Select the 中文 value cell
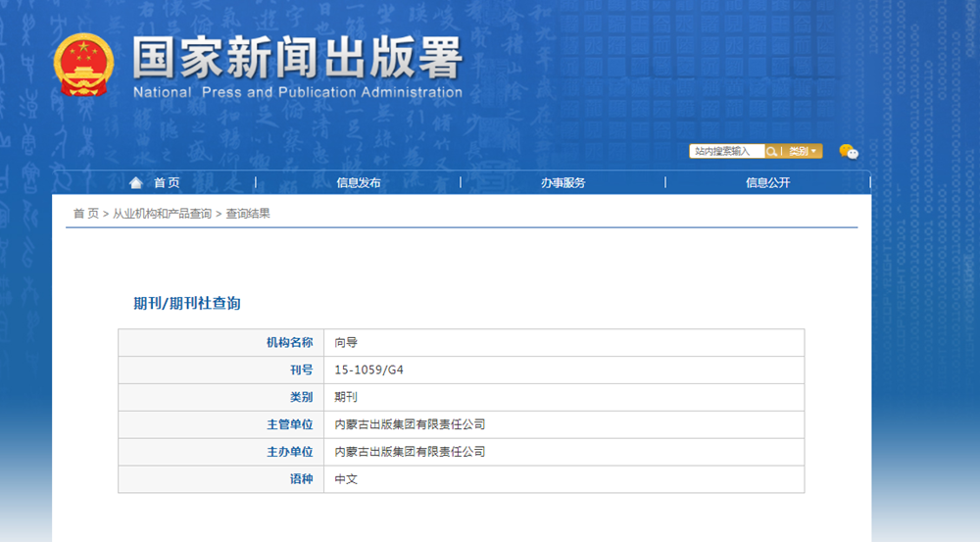 pyautogui.click(x=563, y=479)
